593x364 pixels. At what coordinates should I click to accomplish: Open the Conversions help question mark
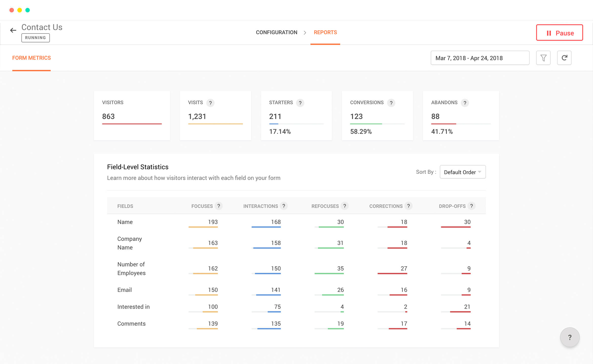pos(391,103)
